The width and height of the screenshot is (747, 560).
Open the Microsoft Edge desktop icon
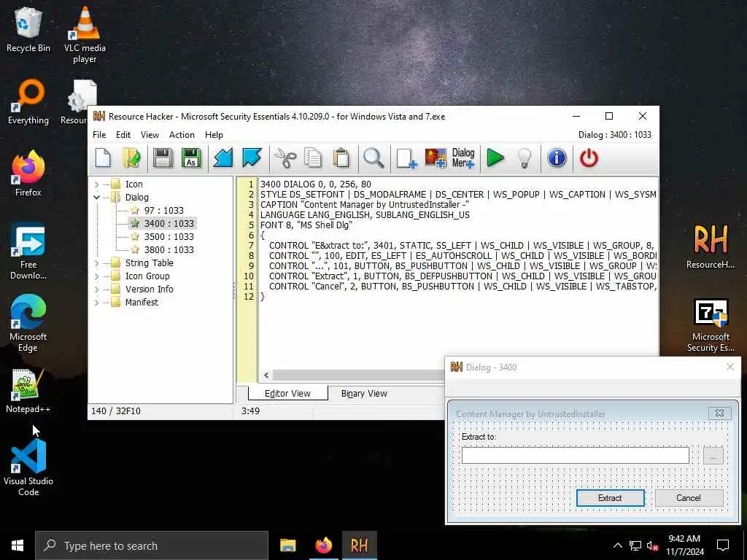(28, 324)
